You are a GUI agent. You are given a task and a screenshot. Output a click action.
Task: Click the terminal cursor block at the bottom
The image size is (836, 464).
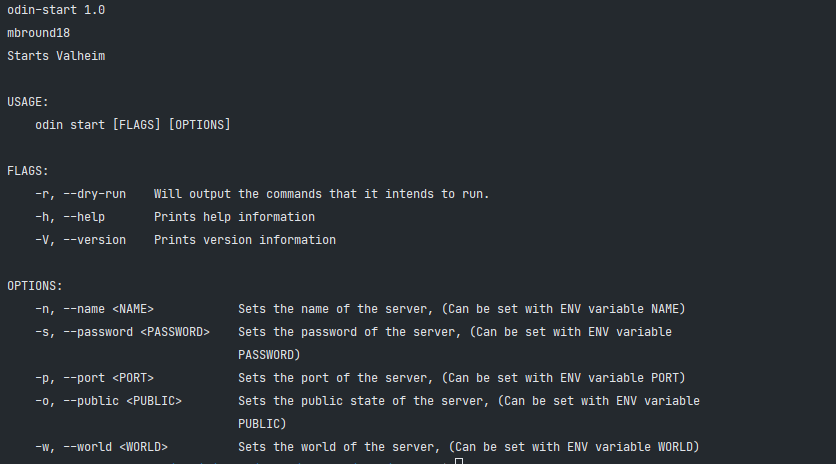(459, 461)
